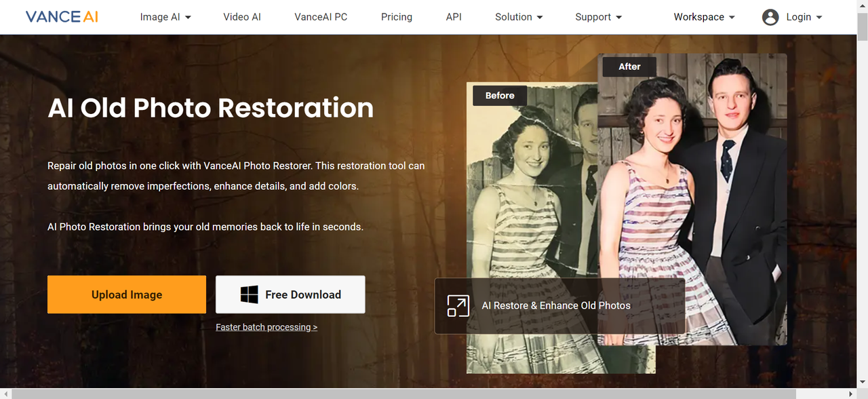Expand the Login dropdown arrow

point(819,18)
